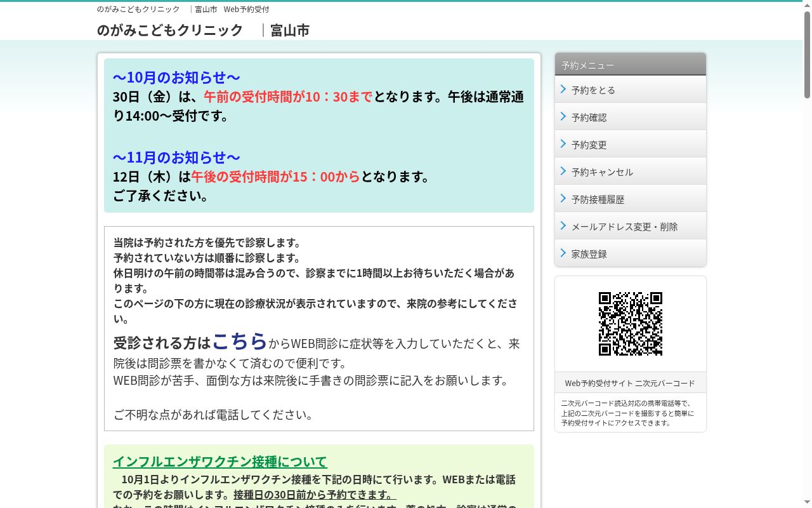Click the chevron icon beside 家族登録
The width and height of the screenshot is (812, 508).
(x=563, y=253)
